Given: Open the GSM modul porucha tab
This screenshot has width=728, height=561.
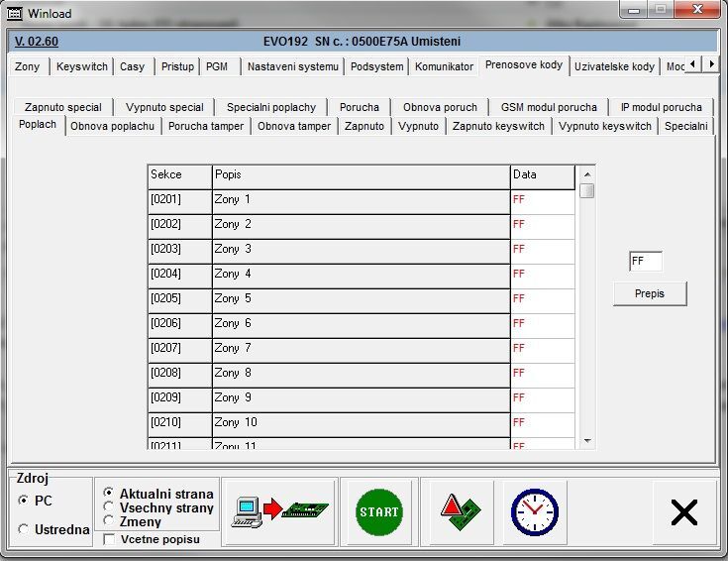Looking at the screenshot, I should (548, 107).
